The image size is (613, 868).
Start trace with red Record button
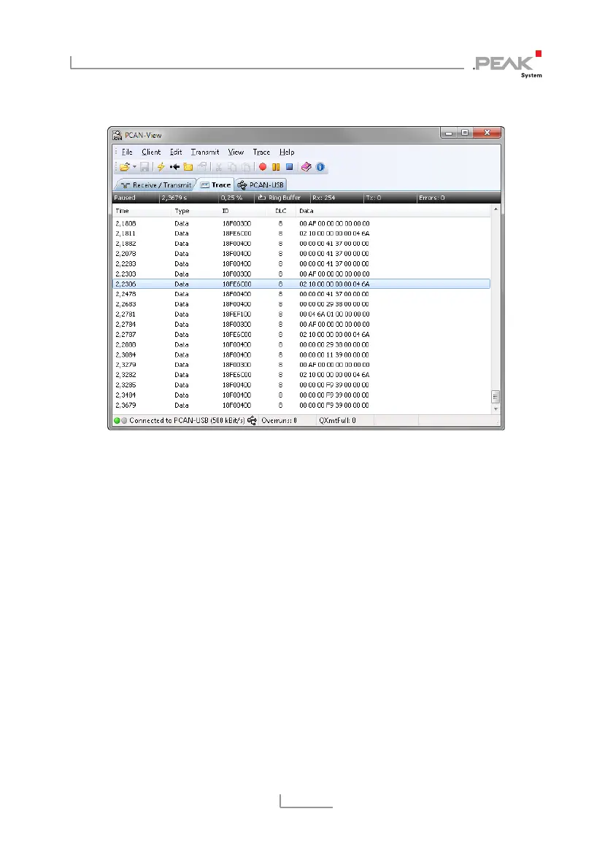pos(263,167)
